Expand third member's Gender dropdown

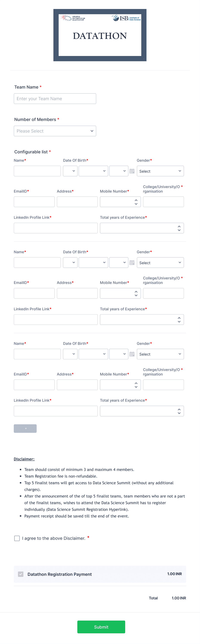[160, 354]
